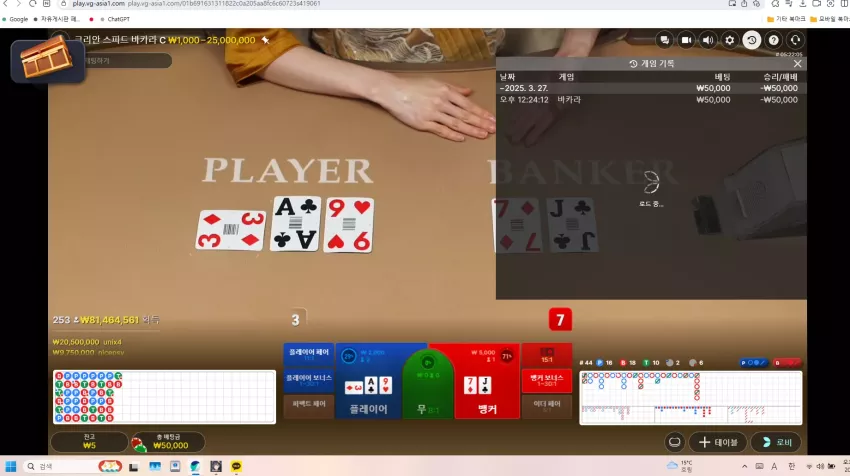Place a bet on green Tie
The width and height of the screenshot is (850, 476).
[x=428, y=386]
